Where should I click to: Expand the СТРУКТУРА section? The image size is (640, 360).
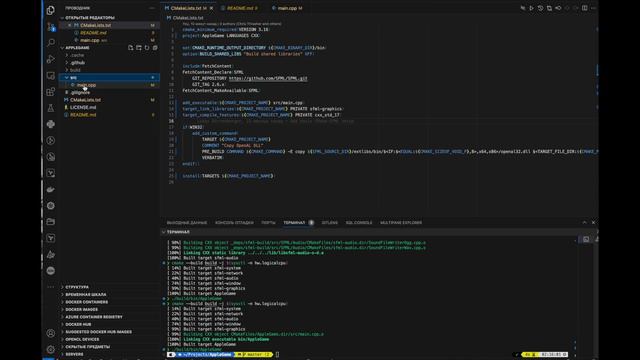coord(109,287)
